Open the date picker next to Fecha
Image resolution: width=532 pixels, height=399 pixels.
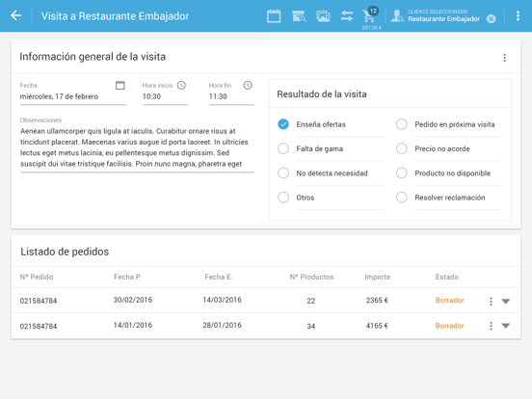(x=120, y=85)
